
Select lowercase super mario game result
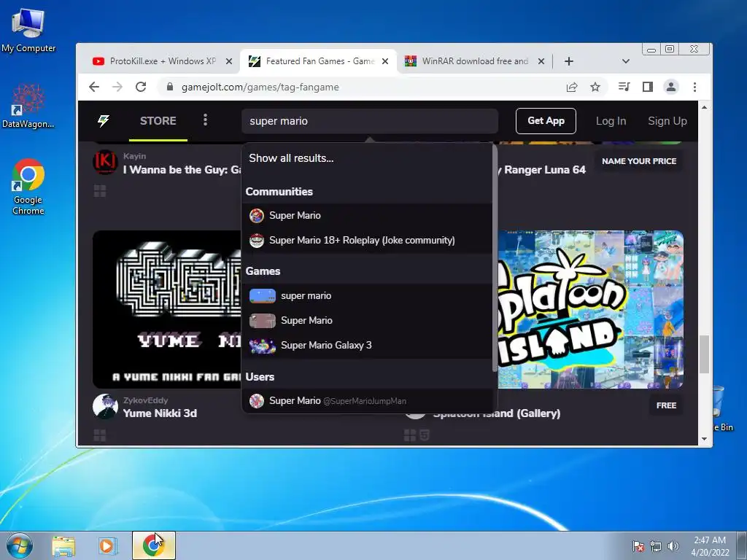[x=367, y=296]
